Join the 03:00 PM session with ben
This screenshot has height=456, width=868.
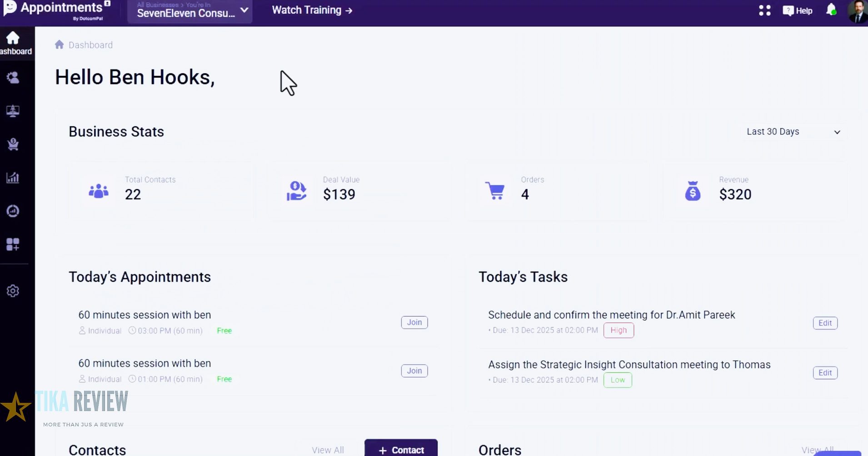[x=414, y=322]
